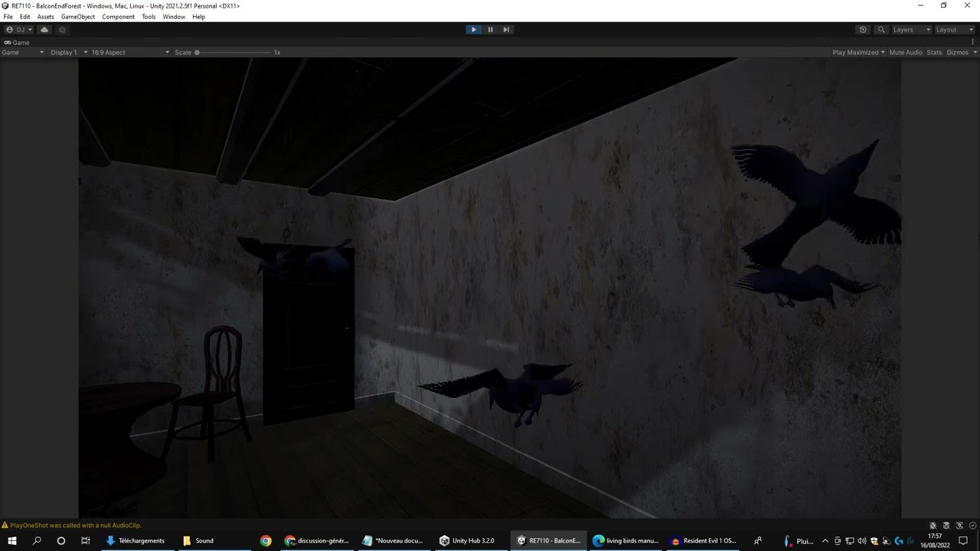Switch to Téléchargements taskbar window
The image size is (980, 551).
point(136,540)
